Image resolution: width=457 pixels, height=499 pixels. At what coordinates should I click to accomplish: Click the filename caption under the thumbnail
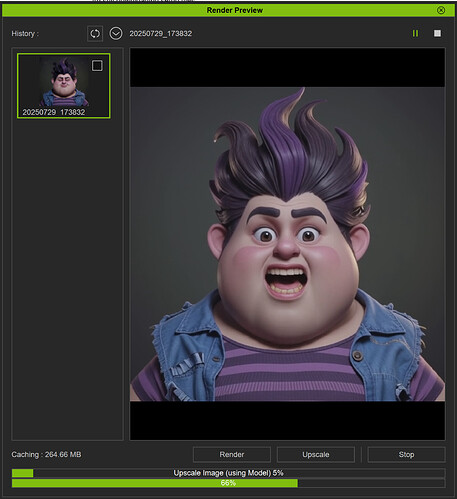pyautogui.click(x=54, y=112)
